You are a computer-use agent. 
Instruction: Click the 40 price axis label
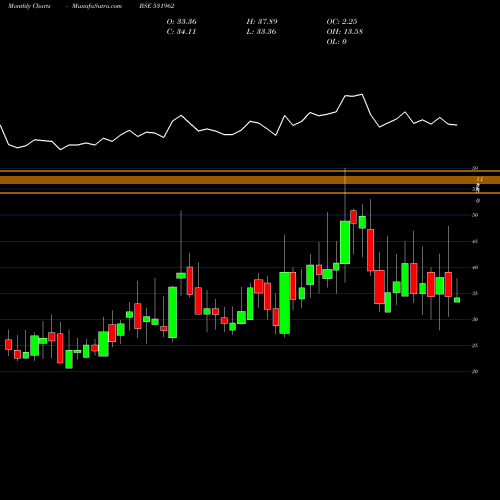pos(475,267)
